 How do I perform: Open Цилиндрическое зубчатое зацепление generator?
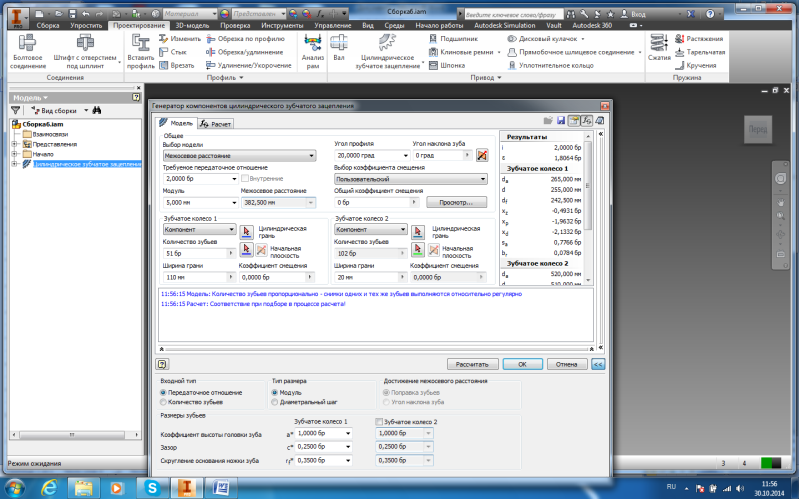(x=387, y=51)
